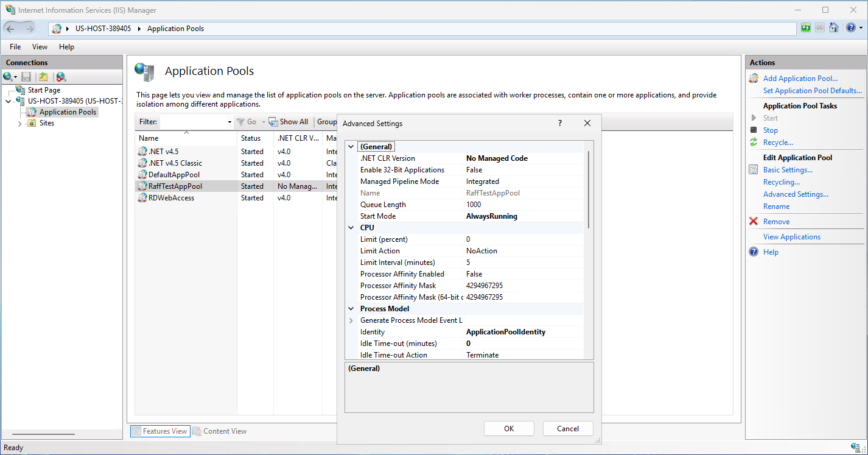Viewport: 868px width, 455px height.
Task: Expand Generate Process Model Event Log entry
Action: point(351,320)
